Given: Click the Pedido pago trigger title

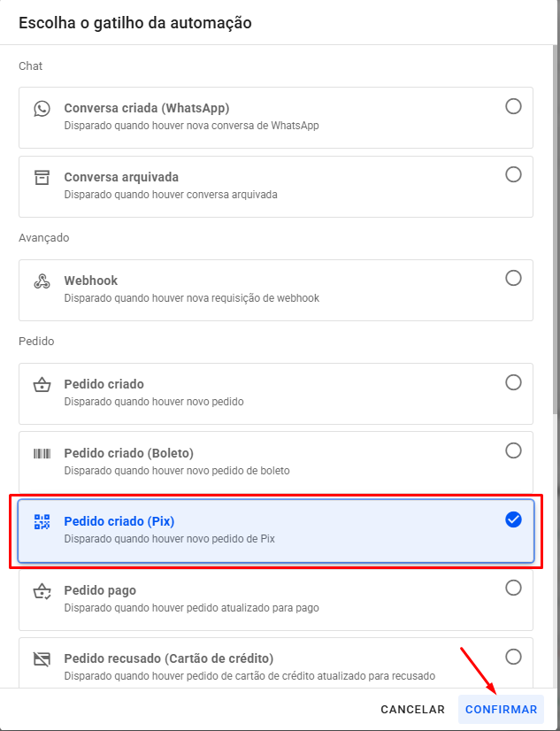Looking at the screenshot, I should click(x=100, y=590).
